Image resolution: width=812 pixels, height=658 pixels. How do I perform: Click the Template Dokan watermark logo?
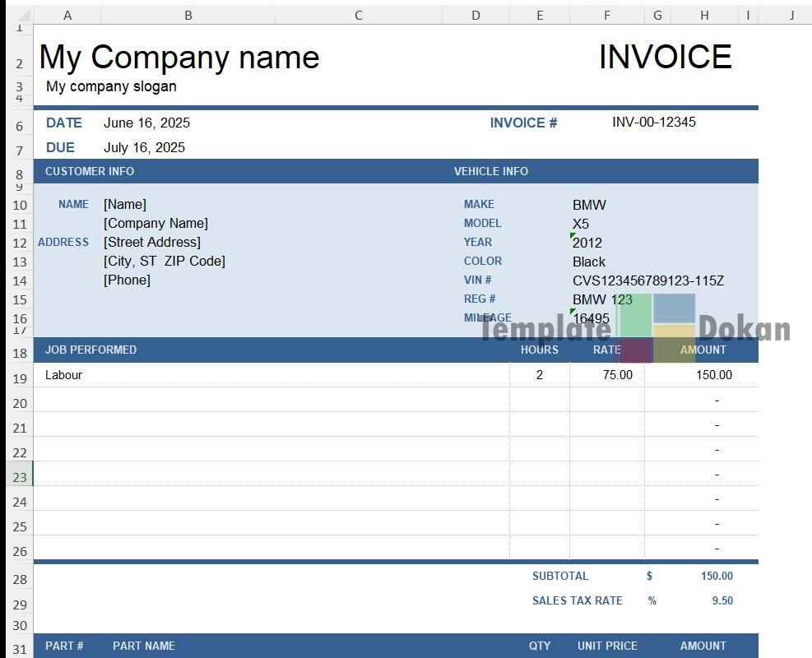[x=657, y=328]
